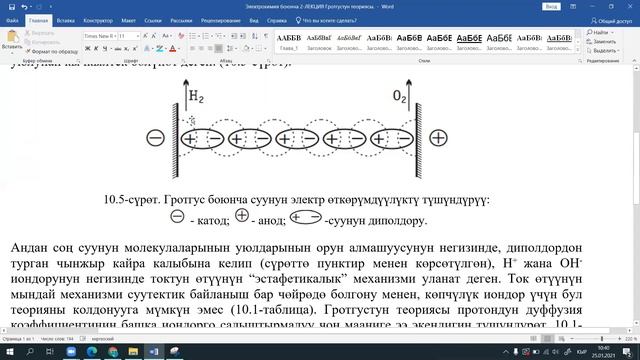Click the Paste (Вставить) clipboard icon

(12, 37)
